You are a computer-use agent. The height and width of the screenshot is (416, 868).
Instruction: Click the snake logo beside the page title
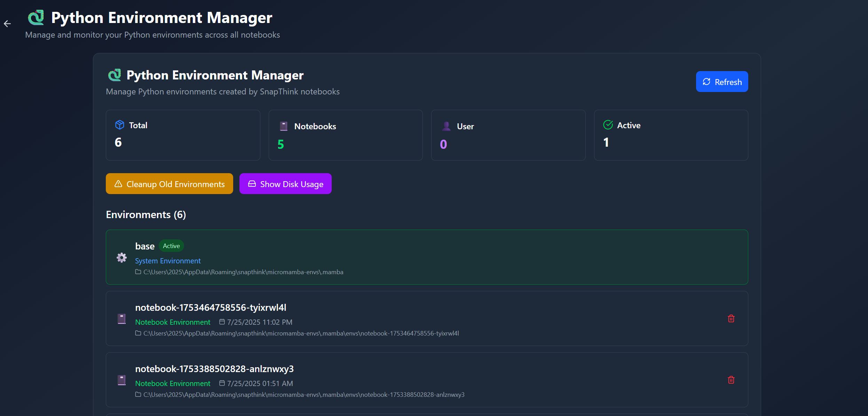[36, 17]
